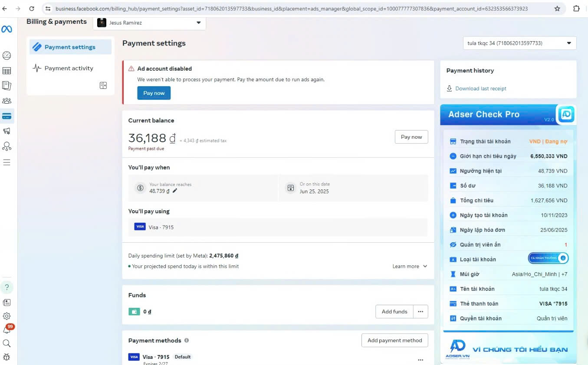The width and height of the screenshot is (588, 365).
Task: Click the 6,550,333 VND daily limit value
Action: [549, 156]
